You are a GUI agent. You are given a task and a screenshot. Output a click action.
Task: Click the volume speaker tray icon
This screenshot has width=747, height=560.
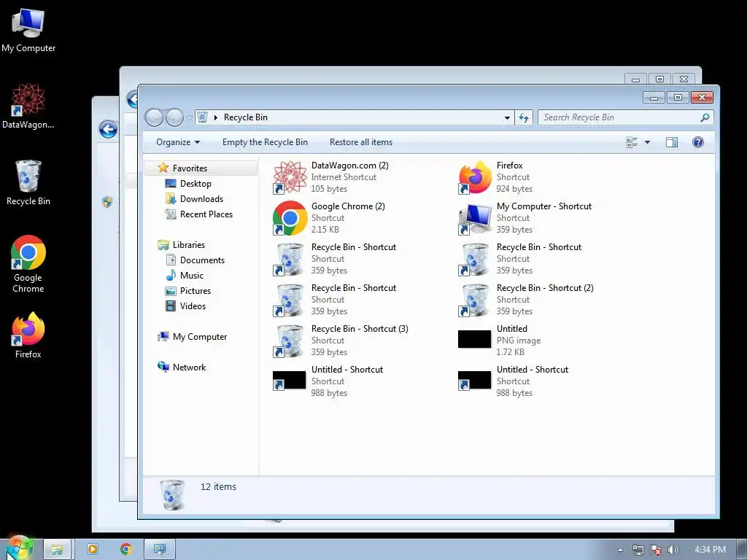tap(673, 550)
